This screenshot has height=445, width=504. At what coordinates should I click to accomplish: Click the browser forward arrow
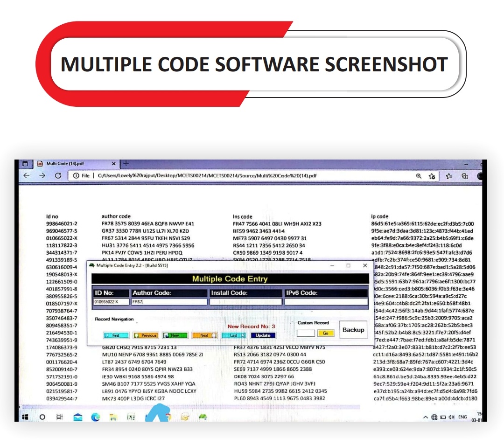(x=42, y=176)
